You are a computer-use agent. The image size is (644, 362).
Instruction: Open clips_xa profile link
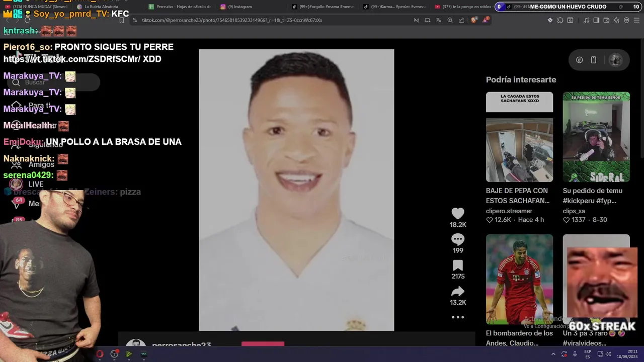point(574,211)
